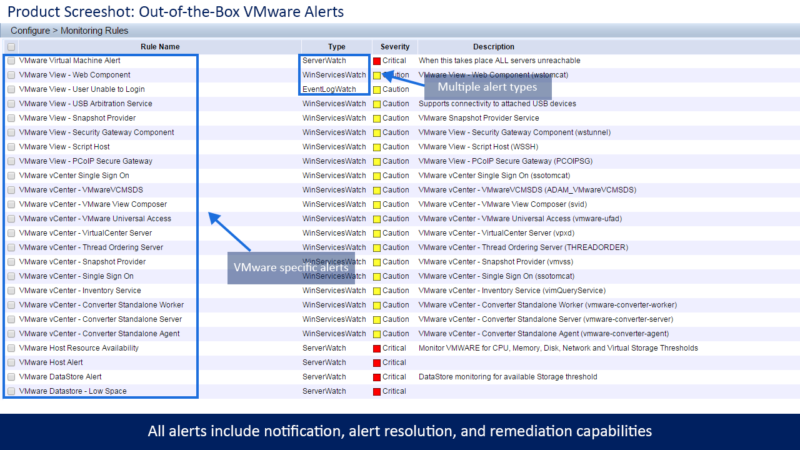
Task: Click ServerWatch type in VMware Virtual Machine Alert row
Action: coord(324,60)
